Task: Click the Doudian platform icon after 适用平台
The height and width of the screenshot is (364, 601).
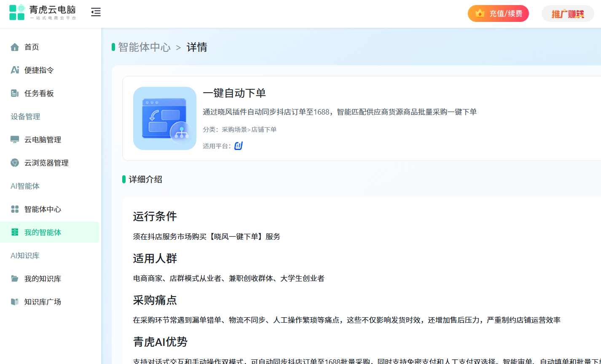Action: pyautogui.click(x=239, y=146)
